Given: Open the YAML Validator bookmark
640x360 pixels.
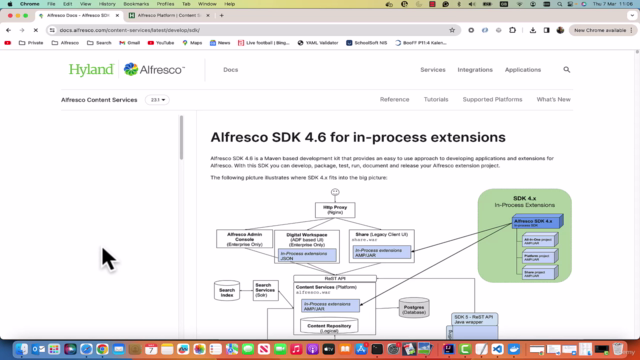Looking at the screenshot, I should click(318, 42).
